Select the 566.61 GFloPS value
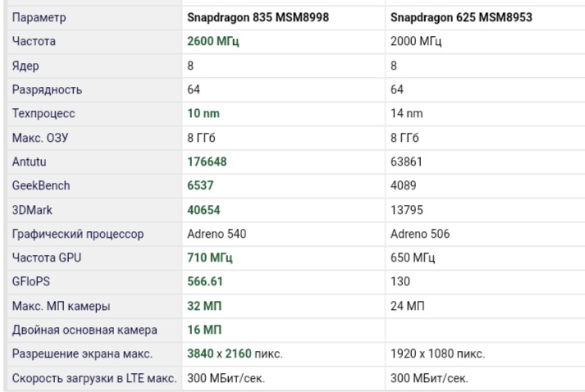 205,281
